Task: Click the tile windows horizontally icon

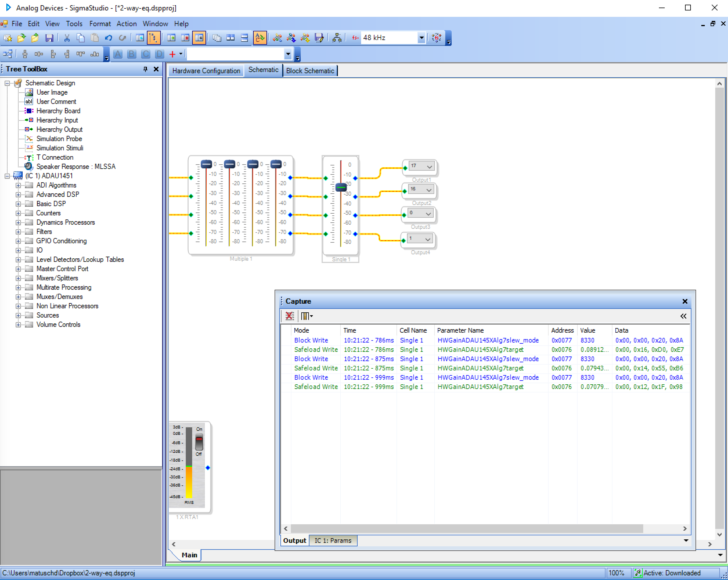Action: (x=231, y=38)
